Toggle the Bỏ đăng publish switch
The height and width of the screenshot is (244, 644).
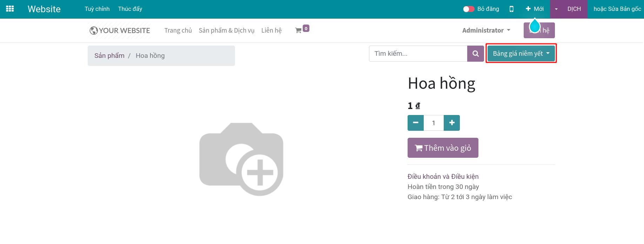pos(469,9)
